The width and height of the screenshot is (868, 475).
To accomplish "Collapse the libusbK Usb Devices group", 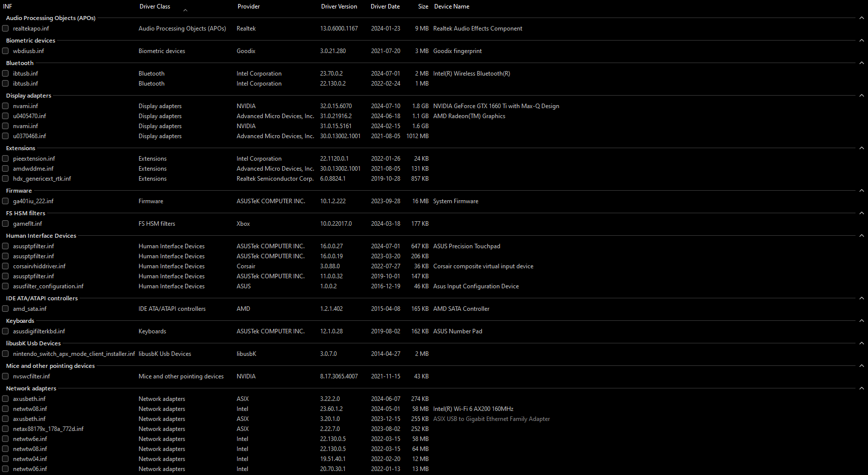I will [x=861, y=343].
